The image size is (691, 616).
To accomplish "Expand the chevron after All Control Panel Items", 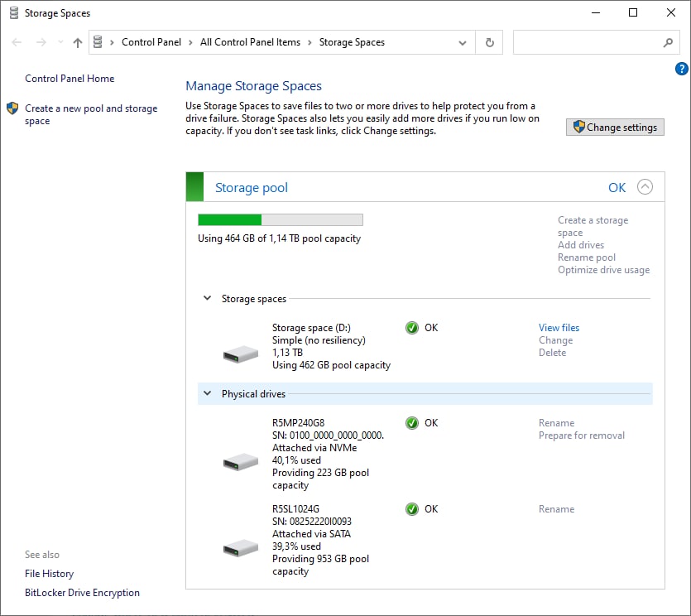I will [x=310, y=42].
